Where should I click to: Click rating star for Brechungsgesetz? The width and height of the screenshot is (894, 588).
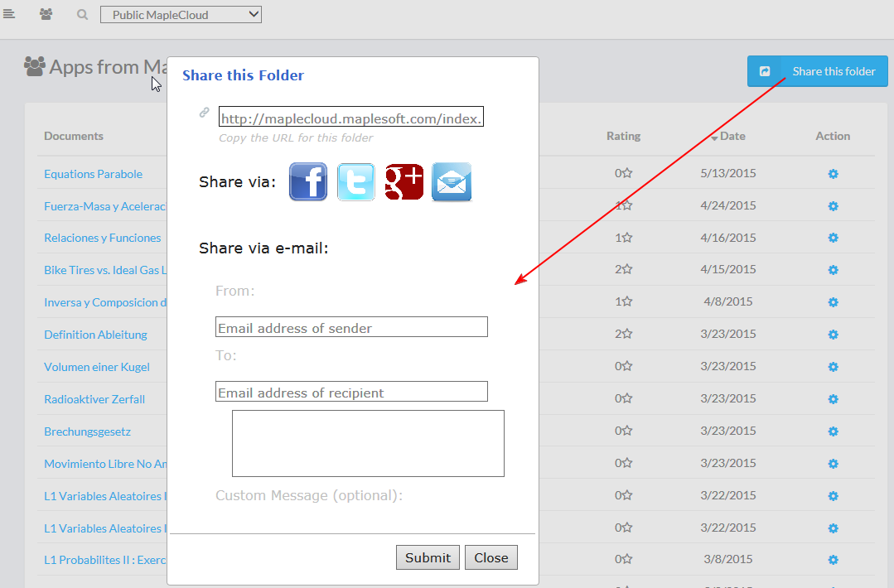tap(627, 430)
